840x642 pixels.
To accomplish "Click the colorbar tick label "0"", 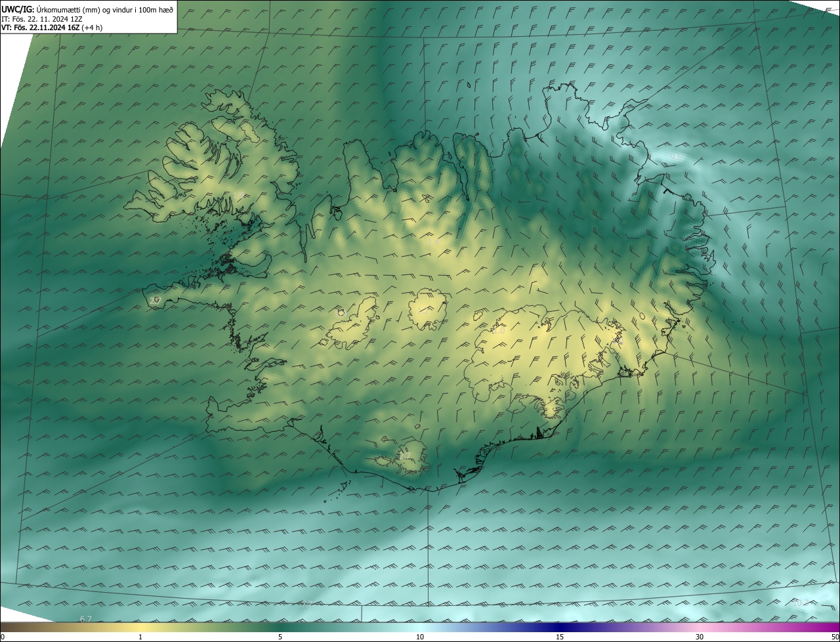I will point(3,637).
